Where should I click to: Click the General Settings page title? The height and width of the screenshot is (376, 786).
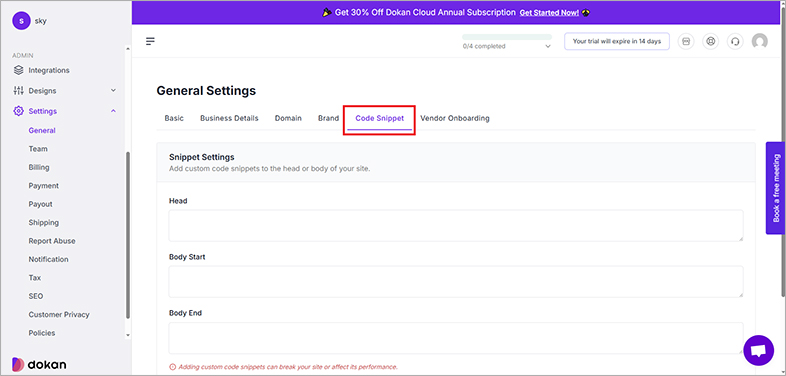click(x=206, y=91)
